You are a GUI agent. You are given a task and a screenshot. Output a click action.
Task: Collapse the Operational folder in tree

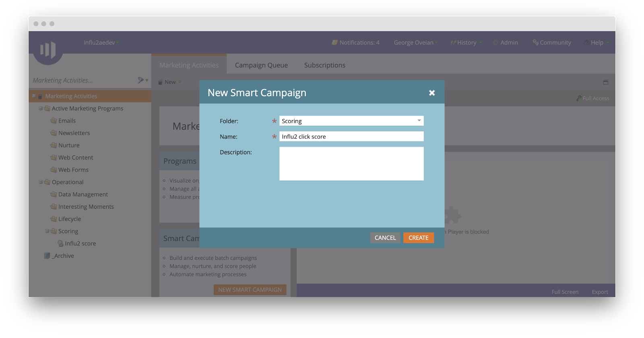pos(41,182)
